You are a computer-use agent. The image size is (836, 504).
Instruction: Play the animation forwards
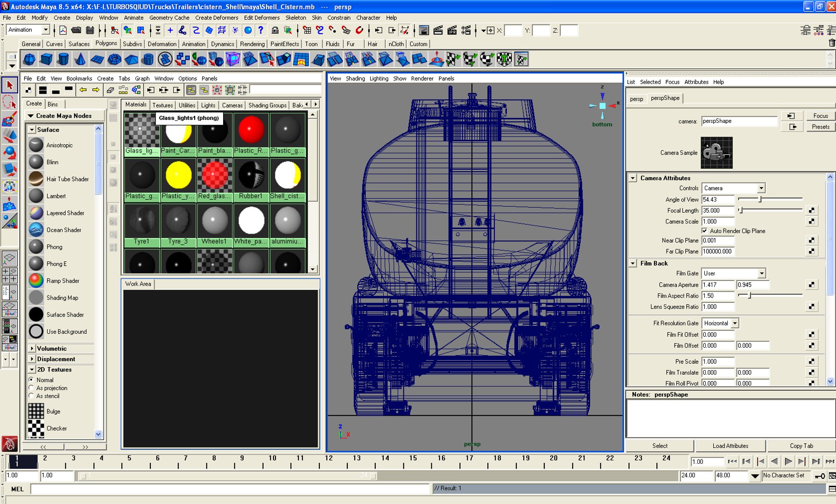click(788, 462)
